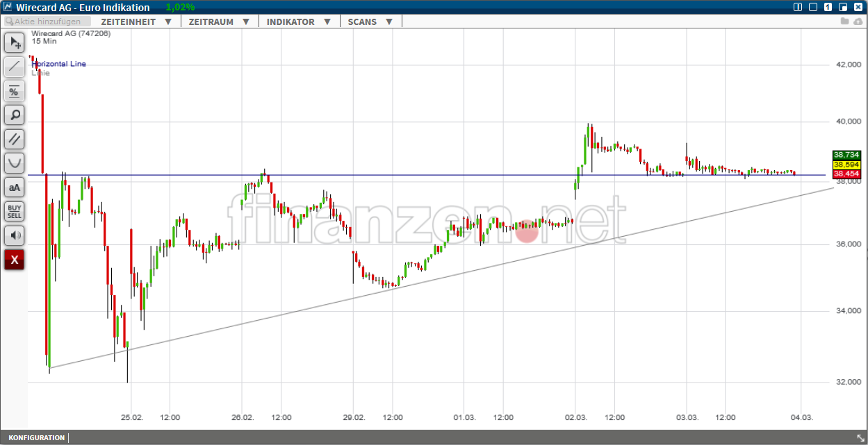Screen dimensions: 868x445
Task: Click the cloud upload icon
Action: 858,22
